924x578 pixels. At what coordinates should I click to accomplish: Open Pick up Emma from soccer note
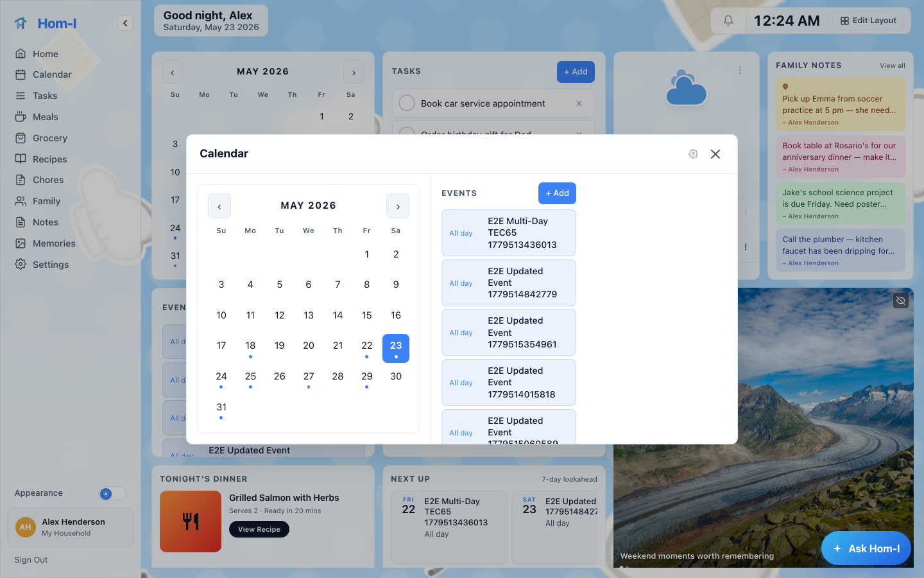point(841,104)
